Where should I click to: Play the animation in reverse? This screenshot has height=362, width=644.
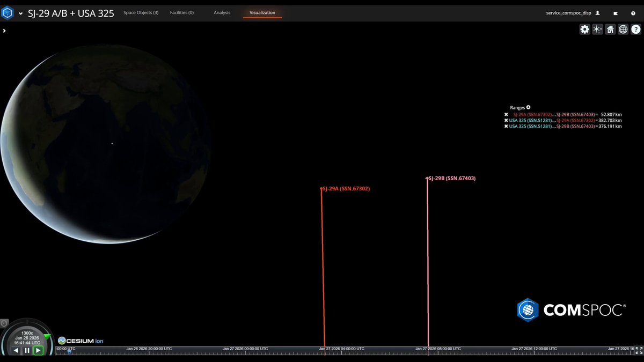[16, 350]
